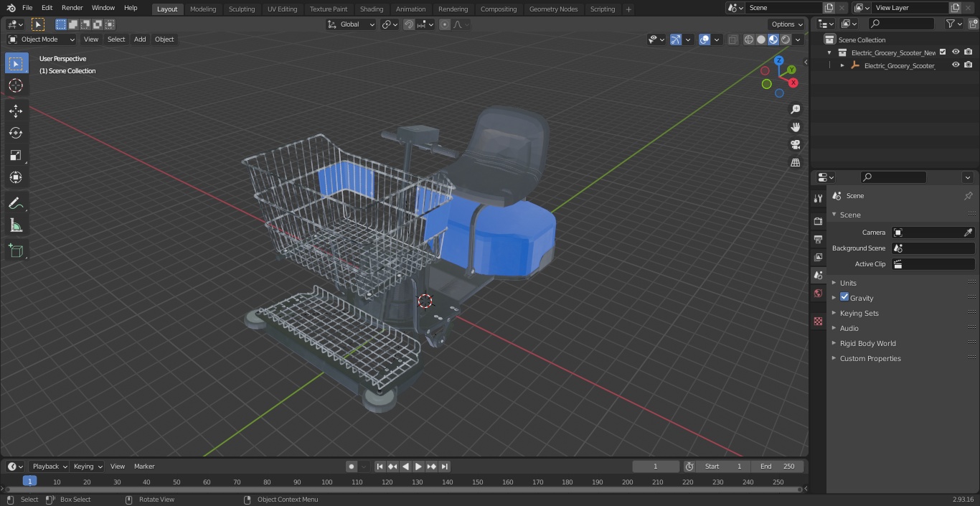This screenshot has height=506, width=980.
Task: Click the Start frame field
Action: [x=723, y=467]
